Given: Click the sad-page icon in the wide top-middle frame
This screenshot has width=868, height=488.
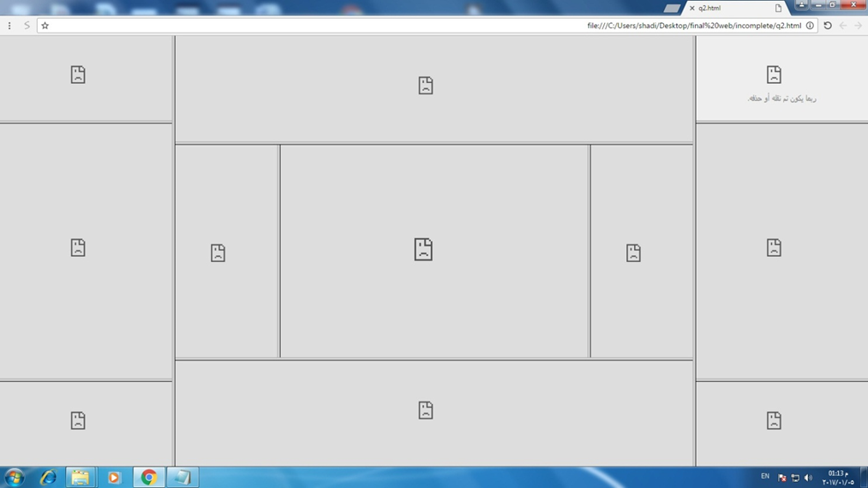Looking at the screenshot, I should pos(425,86).
